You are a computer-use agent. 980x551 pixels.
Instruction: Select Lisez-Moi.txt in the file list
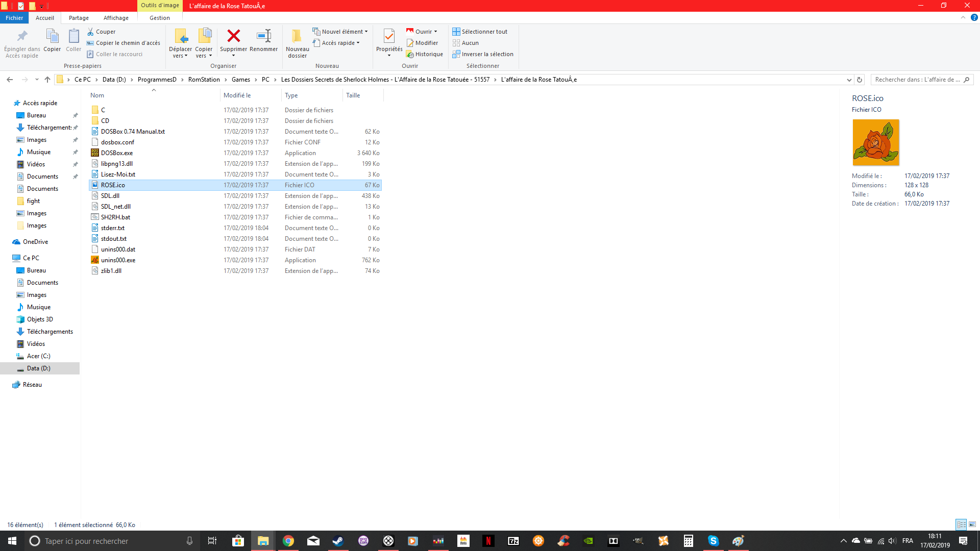pyautogui.click(x=235, y=174)
